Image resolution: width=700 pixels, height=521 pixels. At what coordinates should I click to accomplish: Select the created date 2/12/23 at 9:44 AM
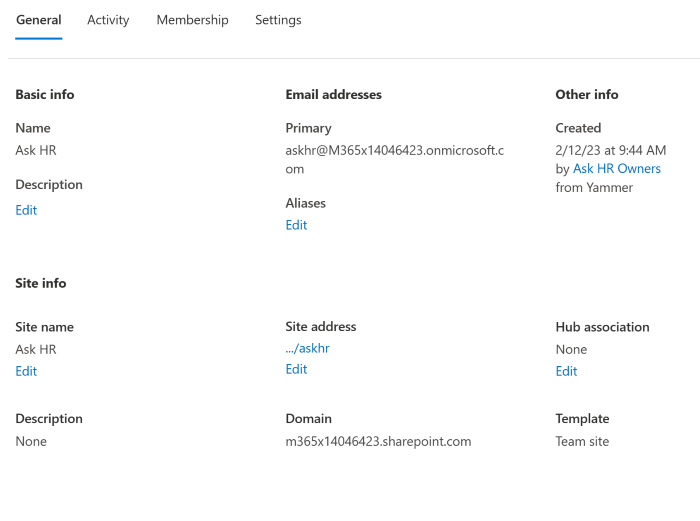pyautogui.click(x=611, y=150)
